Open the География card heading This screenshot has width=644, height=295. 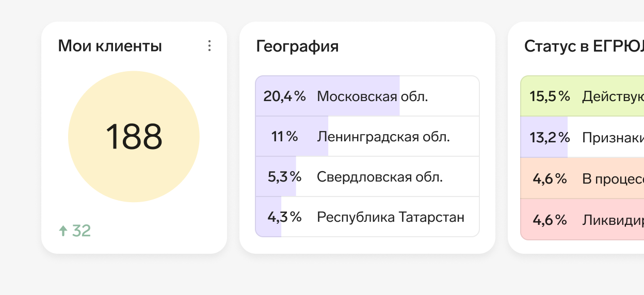(297, 46)
